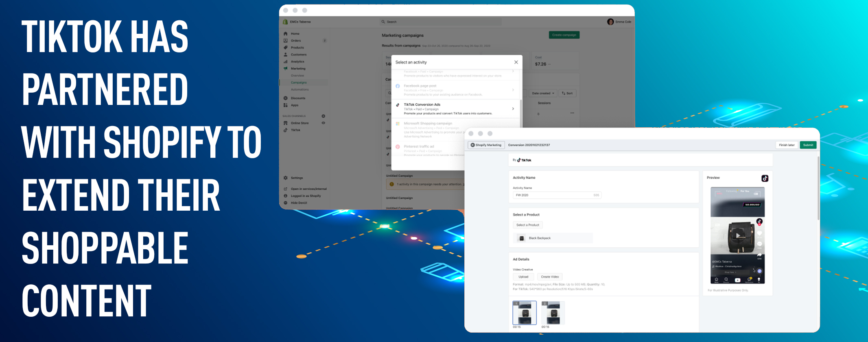This screenshot has width=868, height=342.
Task: Click the Open in services/internal link icon
Action: click(286, 189)
